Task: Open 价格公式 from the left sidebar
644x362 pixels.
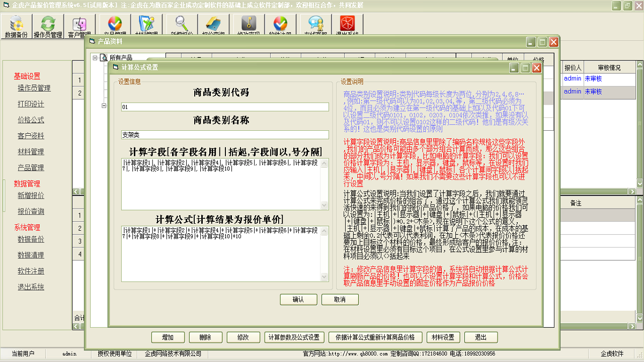Action: pyautogui.click(x=31, y=120)
